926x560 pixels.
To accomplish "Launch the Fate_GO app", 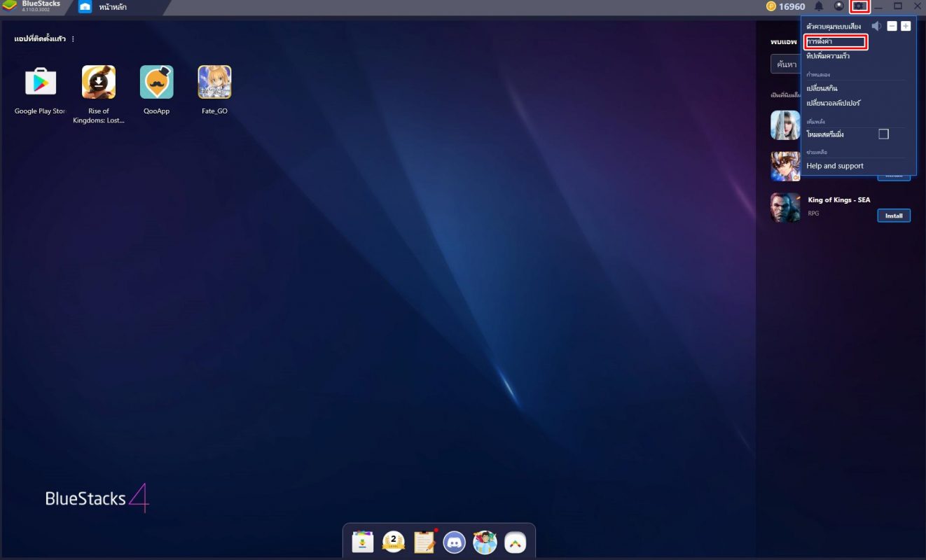I will [x=214, y=83].
